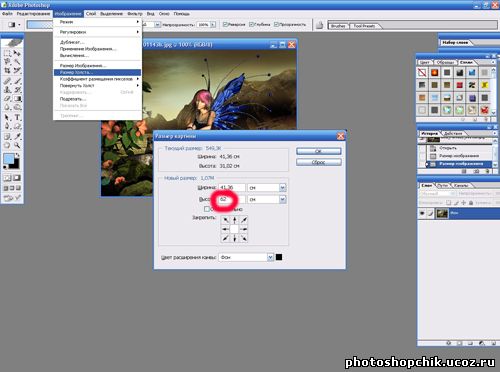Open the height units dropdown
Viewport: 500px width, 372px height.
click(x=283, y=200)
